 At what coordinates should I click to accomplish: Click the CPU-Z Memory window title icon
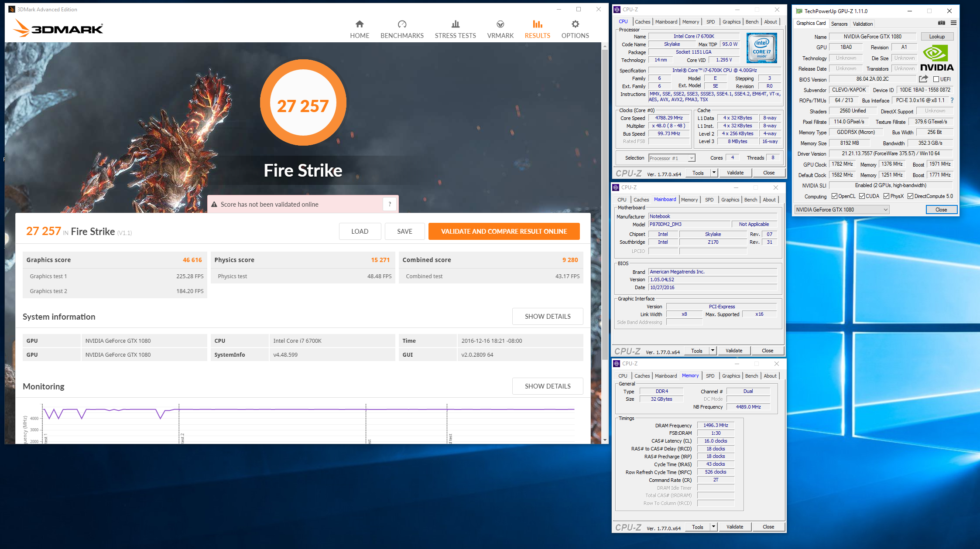(617, 363)
